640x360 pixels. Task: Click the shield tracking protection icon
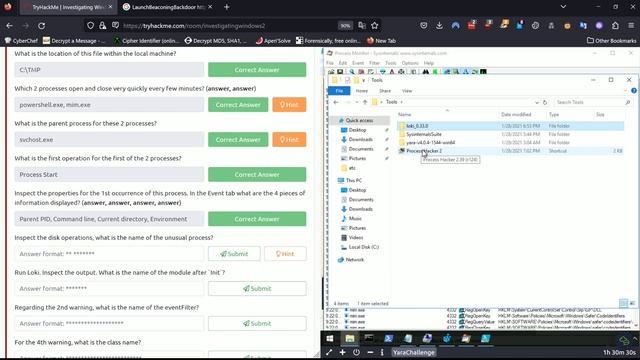coord(90,26)
